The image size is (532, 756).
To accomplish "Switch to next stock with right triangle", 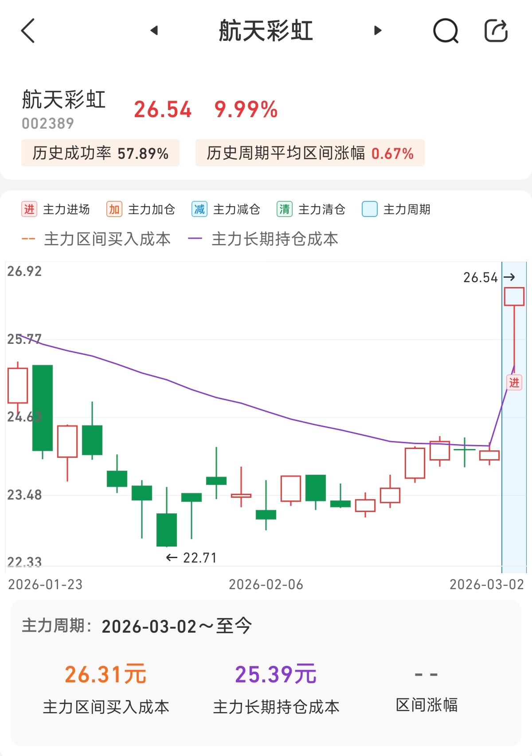I will [x=378, y=31].
